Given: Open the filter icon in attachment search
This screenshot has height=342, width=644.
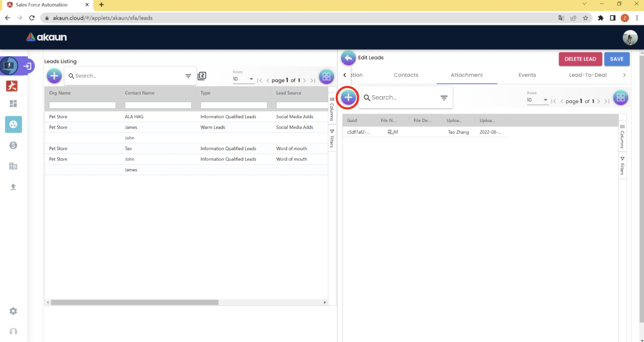Looking at the screenshot, I should pos(444,98).
